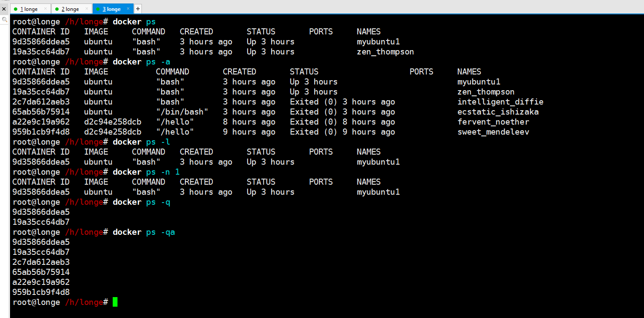The image size is (644, 318).
Task: Click 'Exited (0) 3 hours ago' in ecstatic_ishizaka row
Action: coord(342,112)
